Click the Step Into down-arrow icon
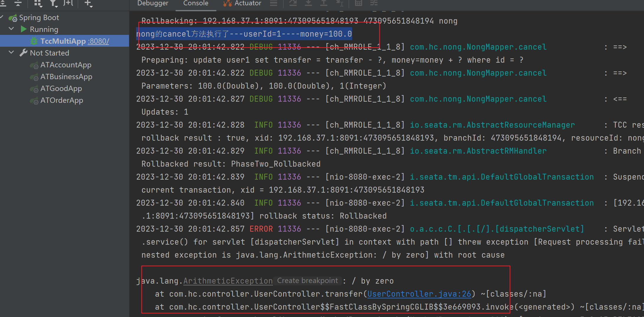Image resolution: width=644 pixels, height=317 pixels. pyautogui.click(x=308, y=3)
